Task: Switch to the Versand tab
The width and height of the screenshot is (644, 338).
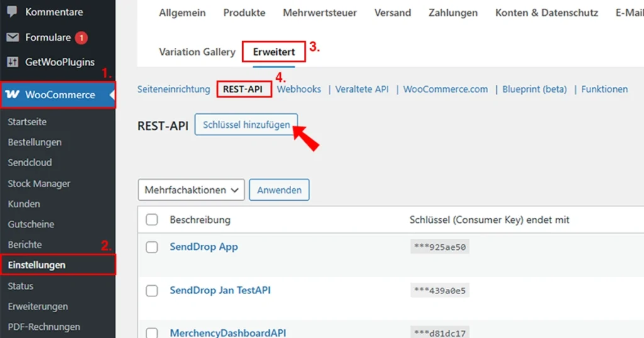Action: pos(392,13)
